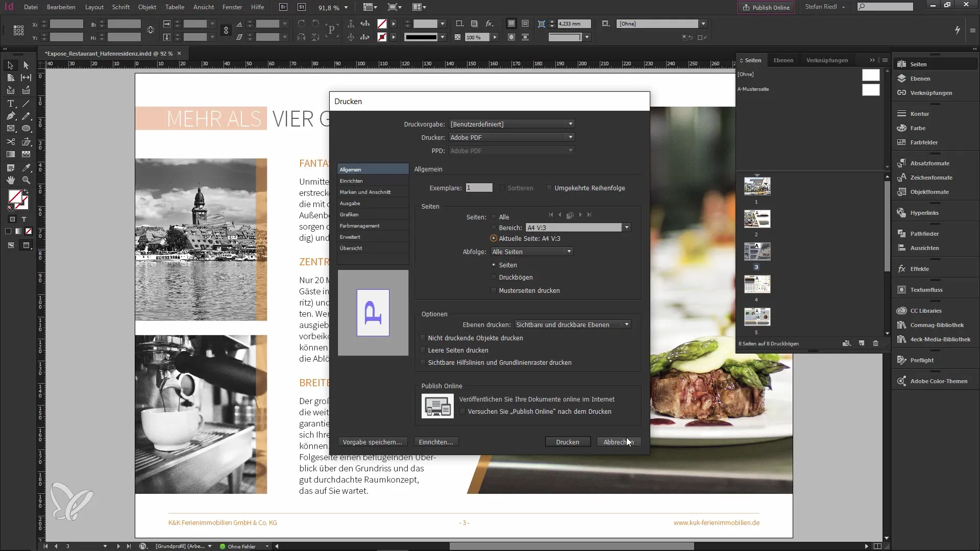Select page 2 thumbnail in Seiten

point(757,219)
